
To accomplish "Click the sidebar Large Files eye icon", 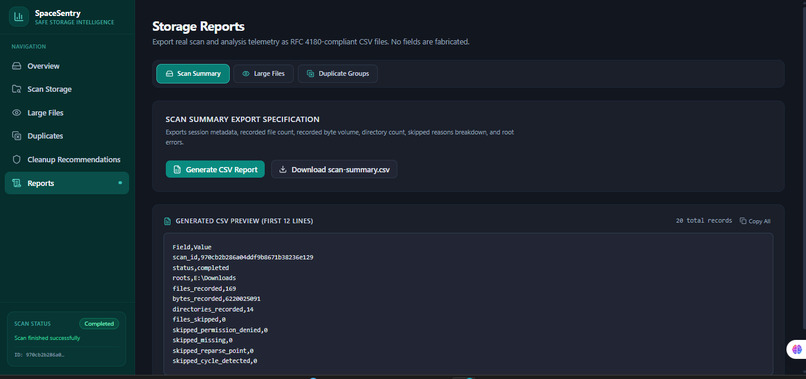I will [x=17, y=113].
